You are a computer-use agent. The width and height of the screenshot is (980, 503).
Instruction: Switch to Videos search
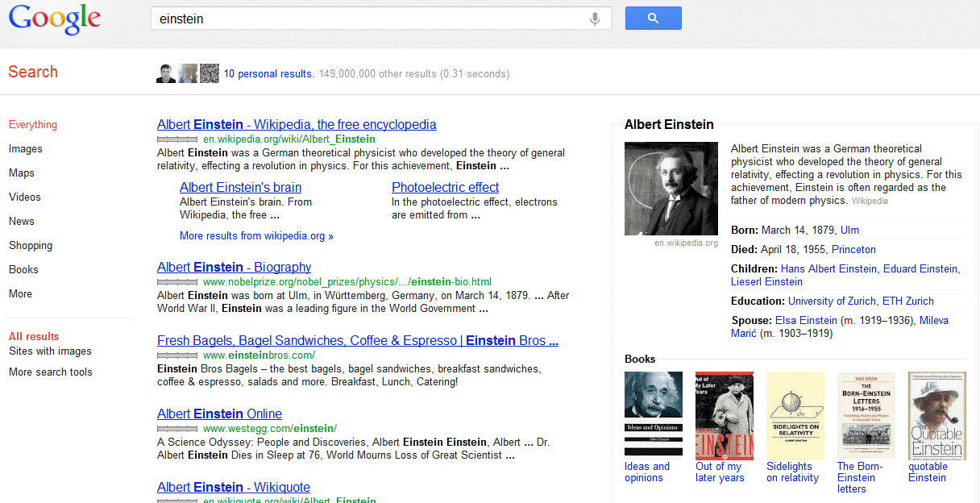coord(24,197)
